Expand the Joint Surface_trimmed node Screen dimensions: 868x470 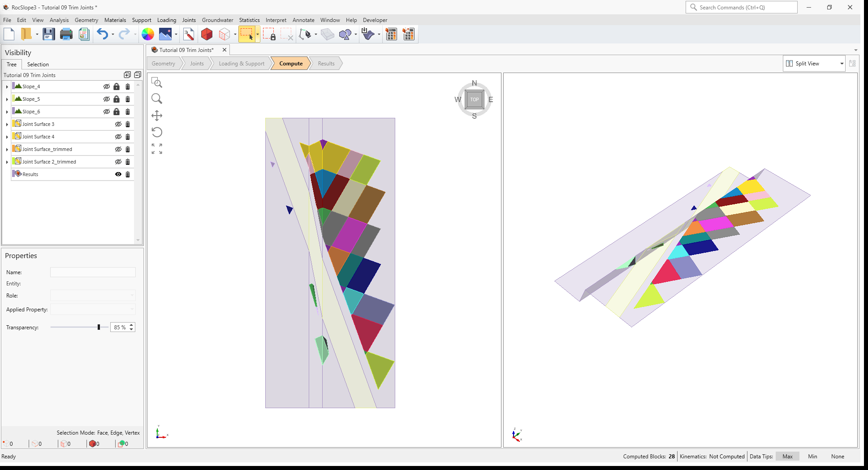[7, 149]
